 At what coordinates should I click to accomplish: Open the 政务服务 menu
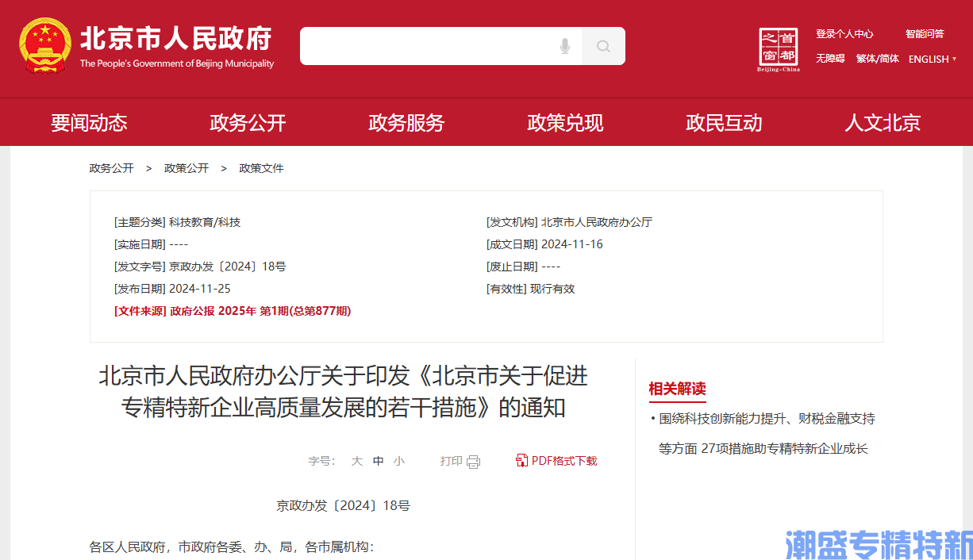coord(406,123)
